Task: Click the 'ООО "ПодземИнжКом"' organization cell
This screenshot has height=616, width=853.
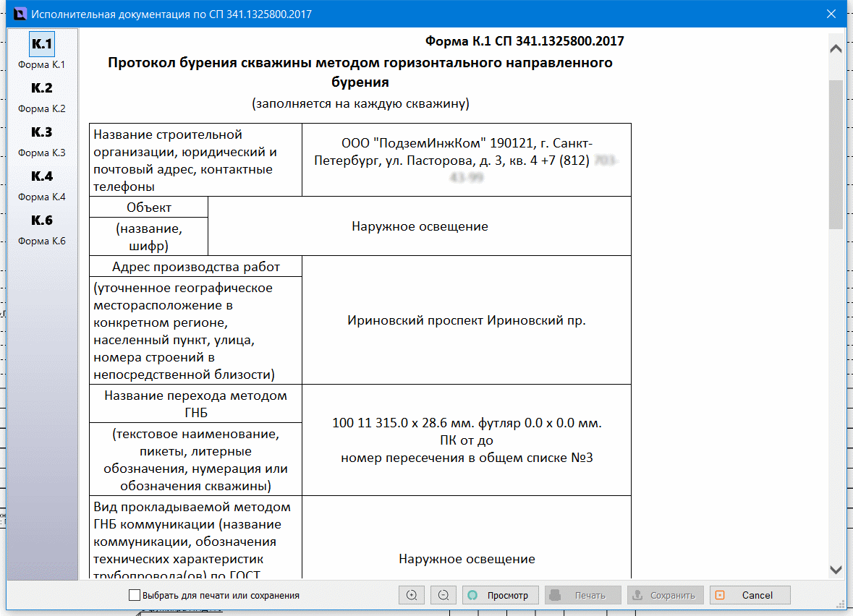Action: (x=467, y=161)
